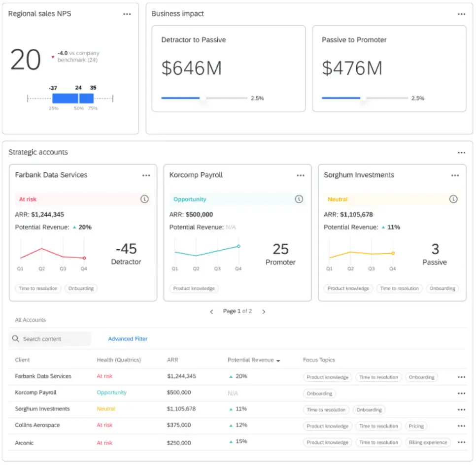The width and height of the screenshot is (476, 465).
Task: View the Korcomp Payroll info icon
Action: point(299,199)
